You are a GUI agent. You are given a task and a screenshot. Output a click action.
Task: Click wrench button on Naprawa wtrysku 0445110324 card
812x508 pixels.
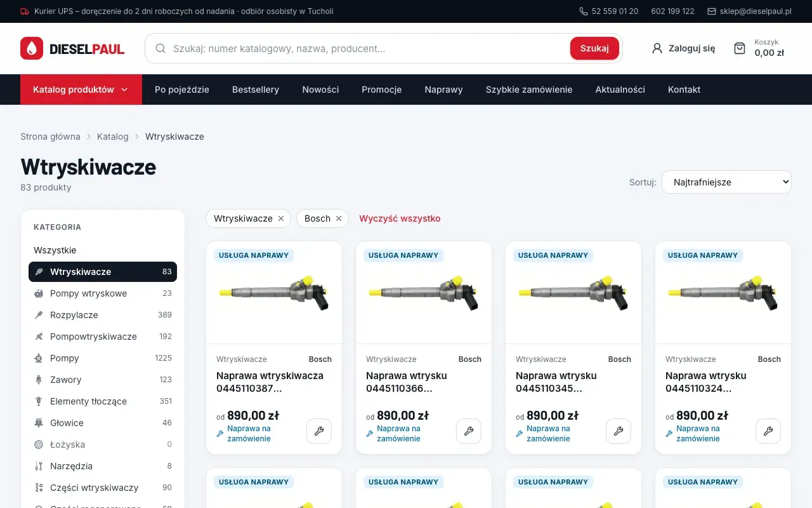[x=768, y=431]
